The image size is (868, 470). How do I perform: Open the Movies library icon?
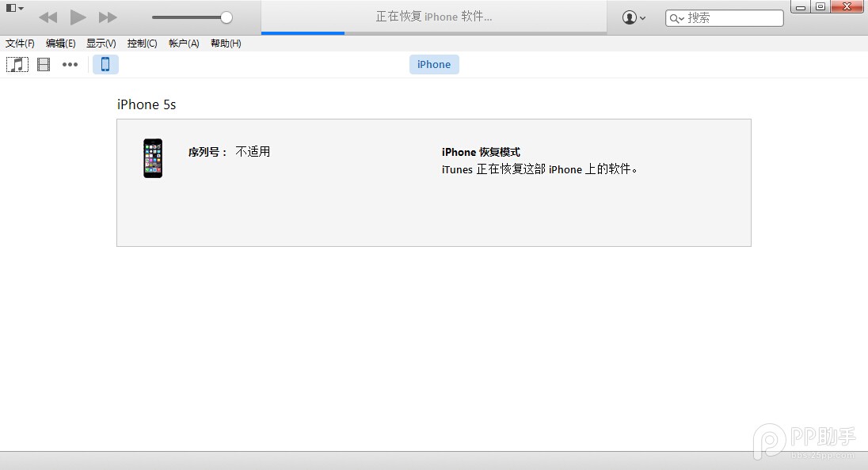pos(44,65)
